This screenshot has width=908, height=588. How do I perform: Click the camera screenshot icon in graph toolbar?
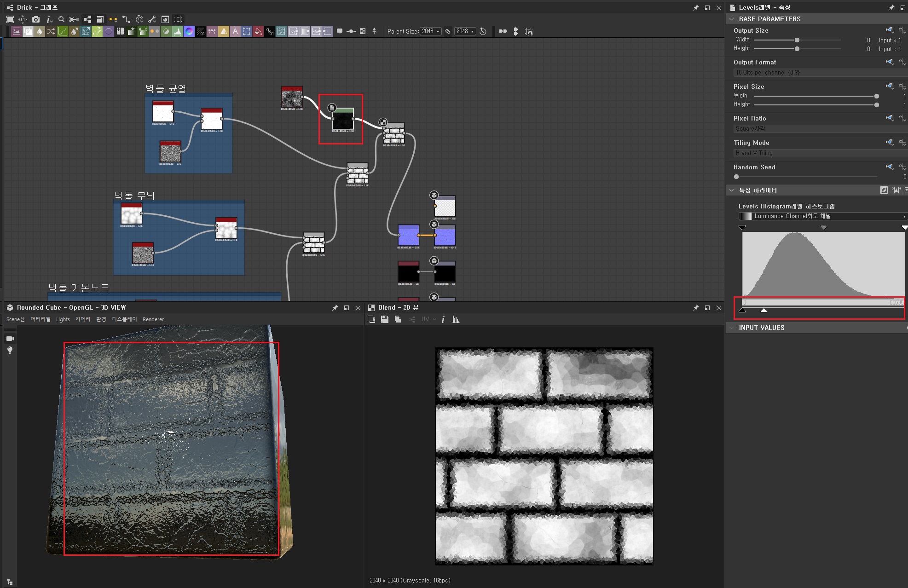(x=36, y=19)
